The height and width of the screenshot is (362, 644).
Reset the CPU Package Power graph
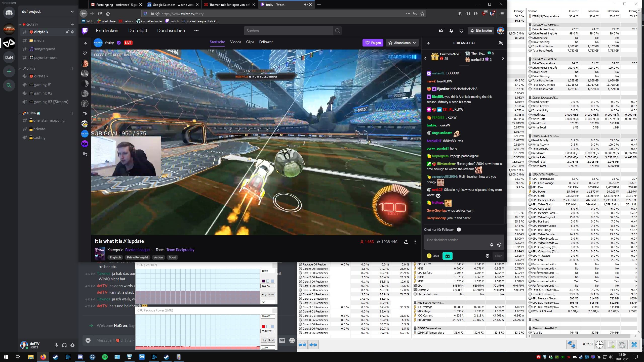click(271, 340)
